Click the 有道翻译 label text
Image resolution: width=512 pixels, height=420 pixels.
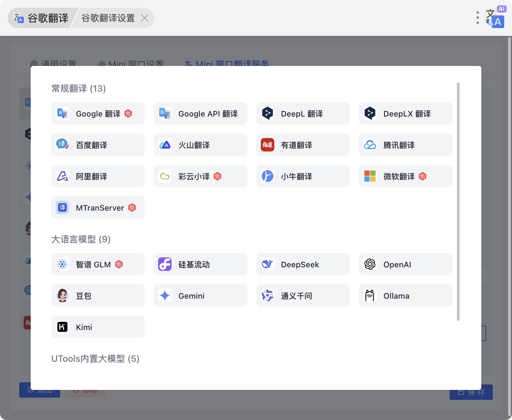[x=296, y=145]
